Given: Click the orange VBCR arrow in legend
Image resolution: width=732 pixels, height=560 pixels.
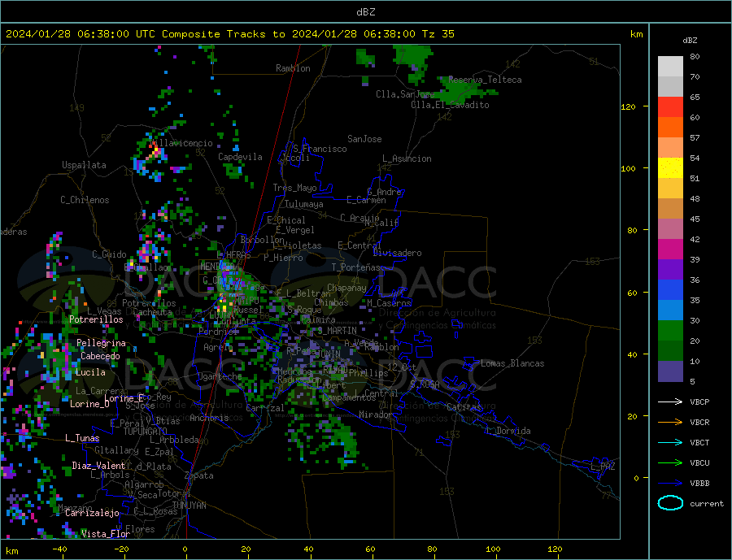Looking at the screenshot, I should coord(670,423).
